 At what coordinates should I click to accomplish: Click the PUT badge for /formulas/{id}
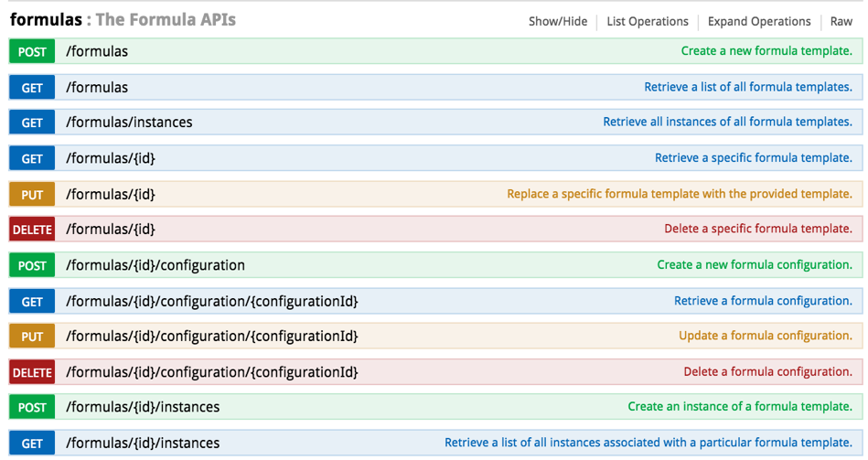point(32,194)
